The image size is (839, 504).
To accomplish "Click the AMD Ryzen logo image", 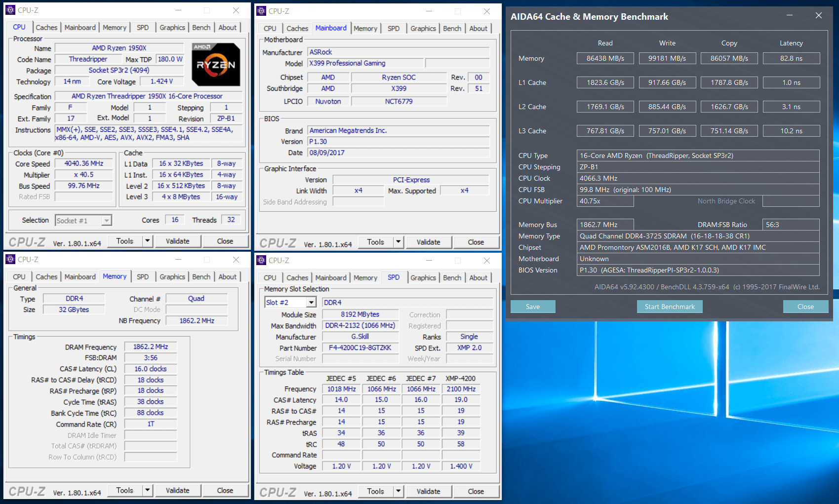I will point(216,65).
